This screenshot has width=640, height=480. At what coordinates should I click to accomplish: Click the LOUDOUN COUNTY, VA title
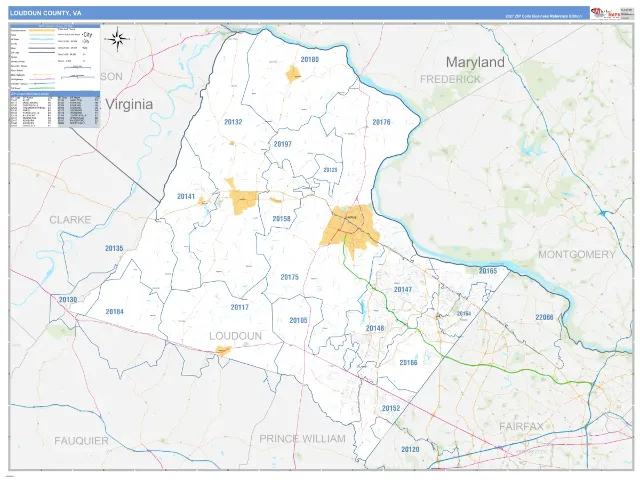point(45,13)
